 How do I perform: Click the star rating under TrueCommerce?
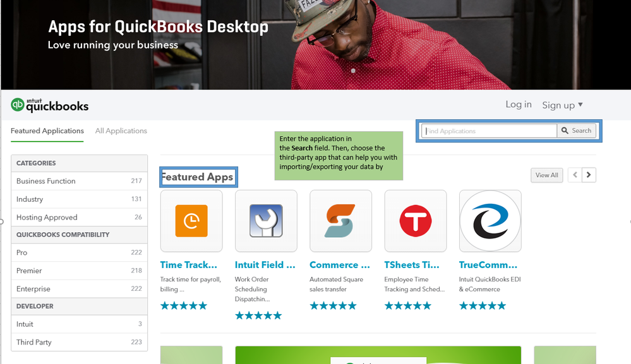pos(483,306)
